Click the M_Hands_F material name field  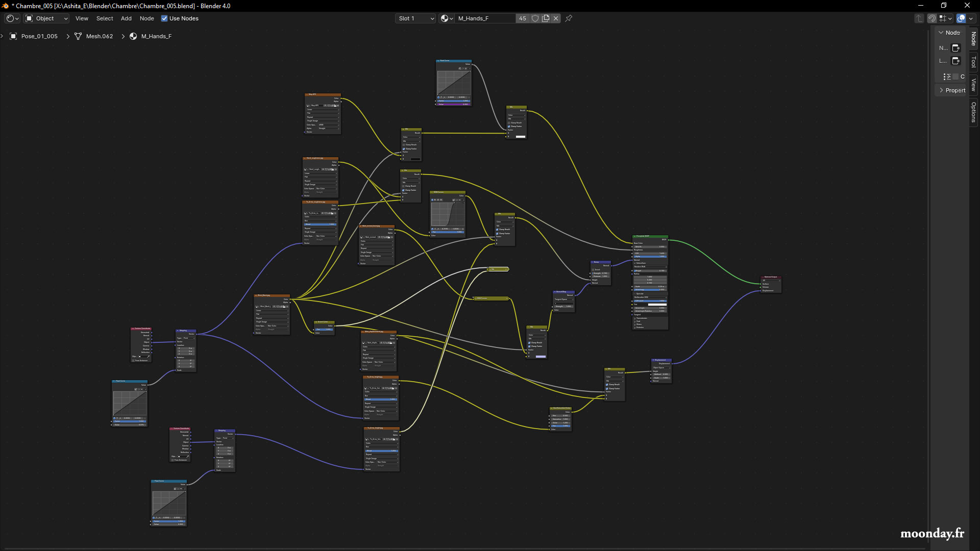(485, 18)
